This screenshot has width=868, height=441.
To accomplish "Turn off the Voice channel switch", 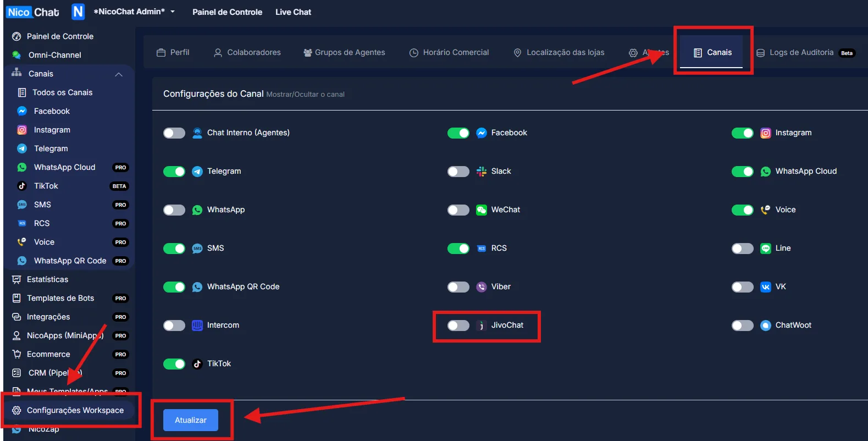I will pos(743,210).
